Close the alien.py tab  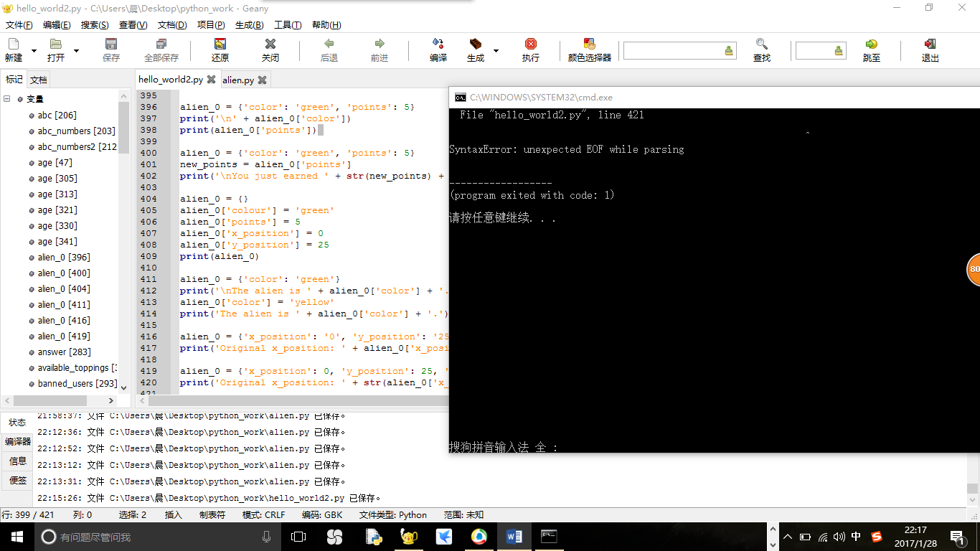[262, 80]
